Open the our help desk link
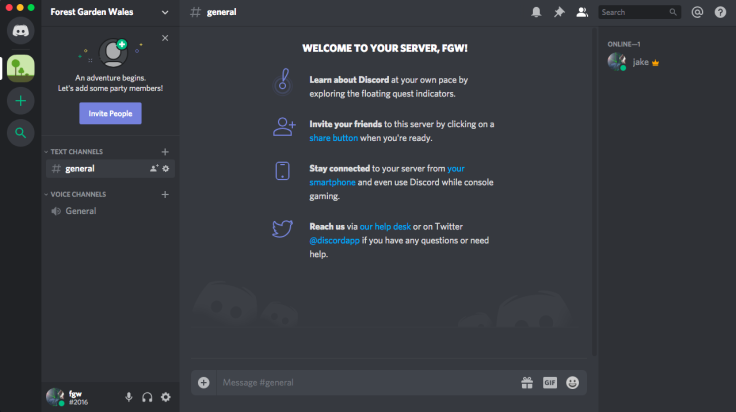Image resolution: width=736 pixels, height=412 pixels. [385, 226]
